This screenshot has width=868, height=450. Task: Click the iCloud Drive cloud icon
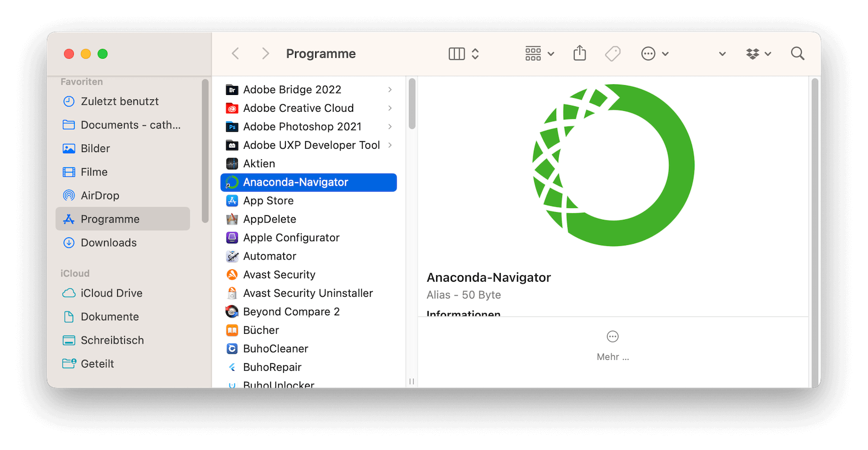click(69, 293)
